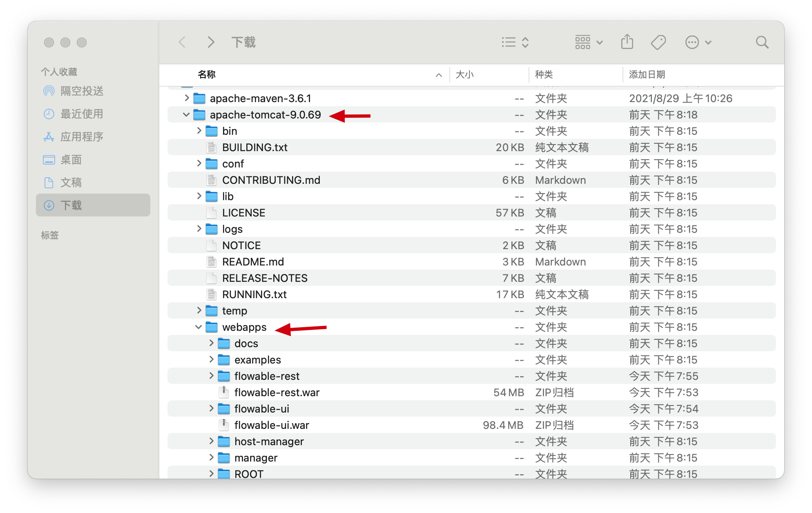Expand the flowable-ui folder
The width and height of the screenshot is (812, 513).
[x=211, y=408]
